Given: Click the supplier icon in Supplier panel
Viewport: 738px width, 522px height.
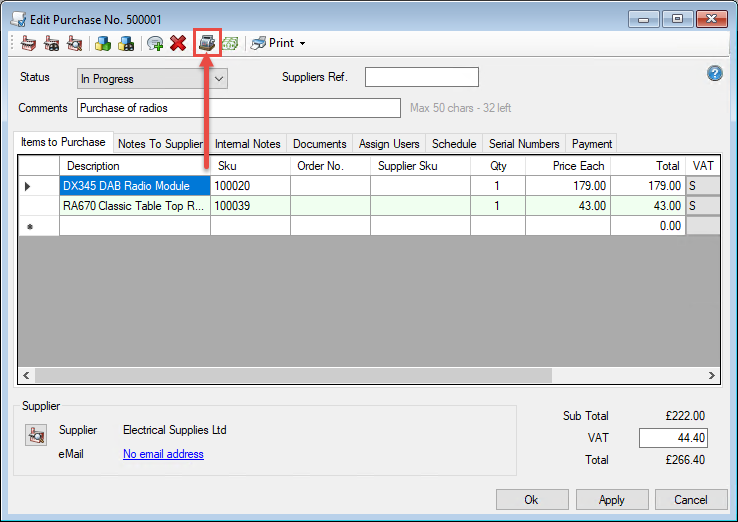Looking at the screenshot, I should point(36,434).
